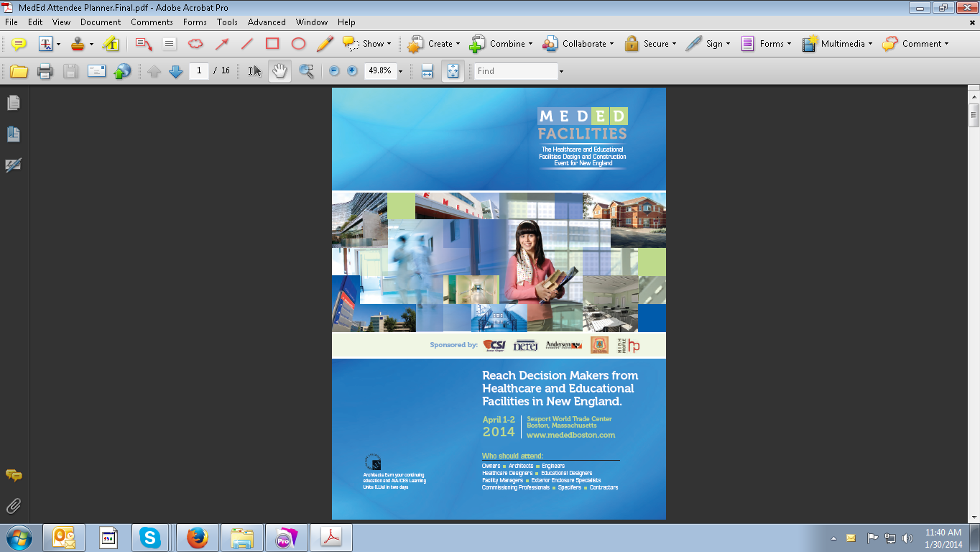Select the Text Edits tool
The width and height of the screenshot is (980, 552).
[x=45, y=44]
